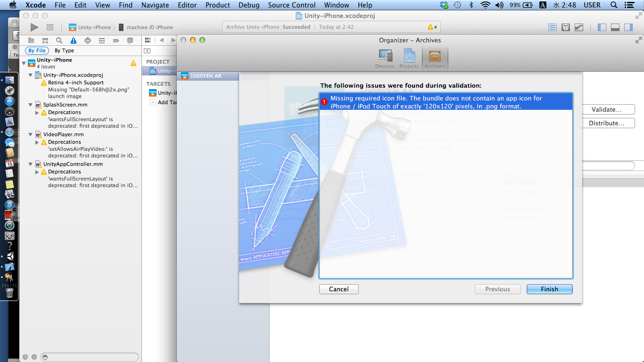Hide the project and targets list sidebar
Screen dimensions: 644x362
click(147, 51)
